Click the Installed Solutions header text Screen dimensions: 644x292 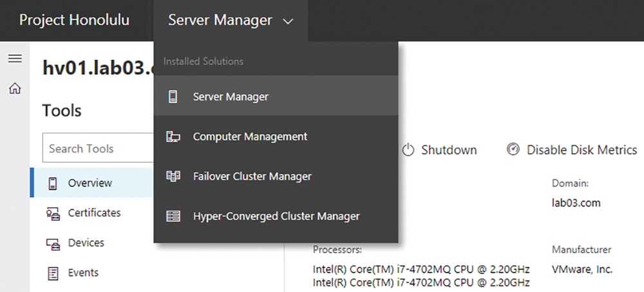click(204, 62)
